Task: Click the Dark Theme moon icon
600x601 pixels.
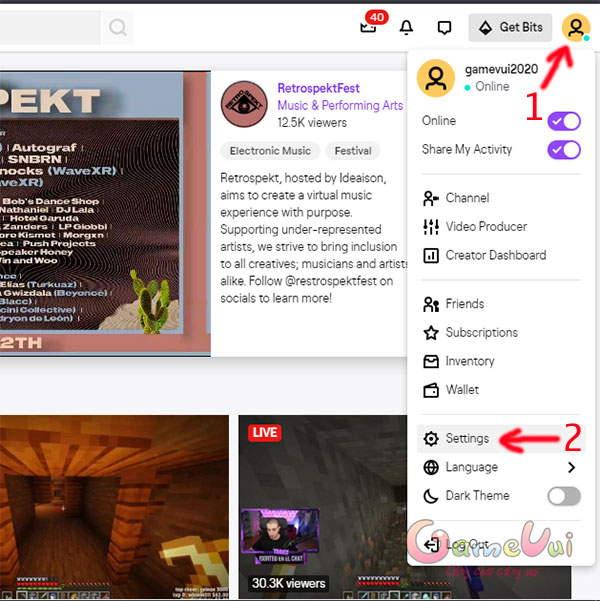Action: point(431,496)
